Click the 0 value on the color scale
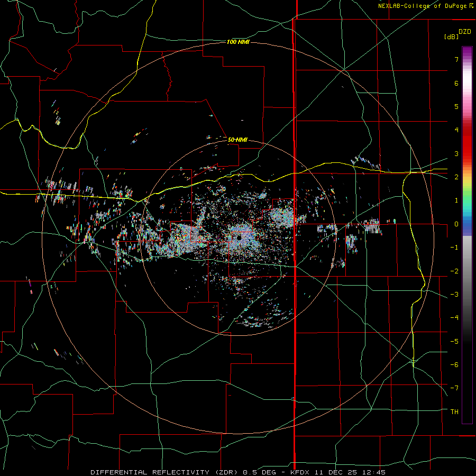Viewport: 476px width, 476px height. click(x=456, y=224)
